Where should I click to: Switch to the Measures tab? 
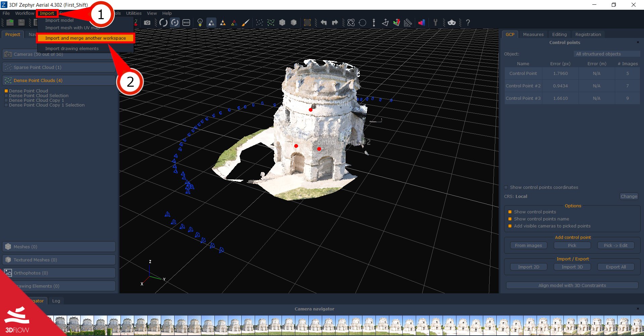[533, 34]
